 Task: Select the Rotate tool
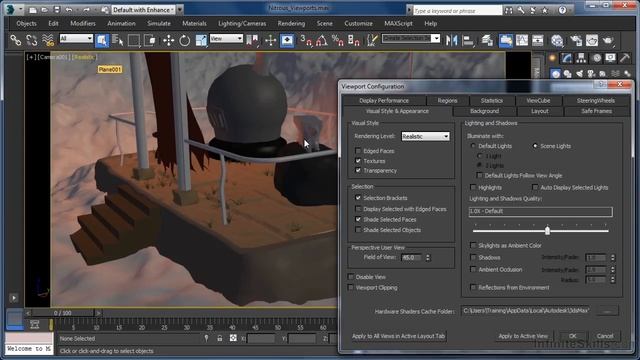184,40
